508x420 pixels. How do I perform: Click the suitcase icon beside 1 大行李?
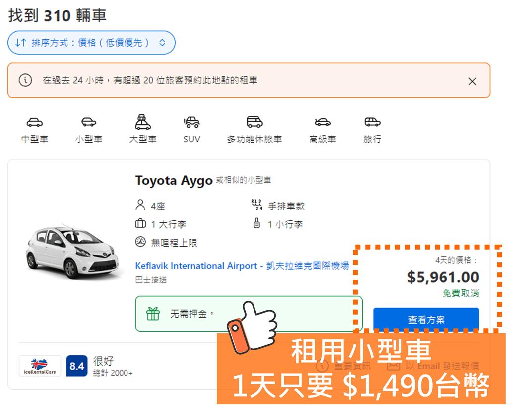point(140,223)
